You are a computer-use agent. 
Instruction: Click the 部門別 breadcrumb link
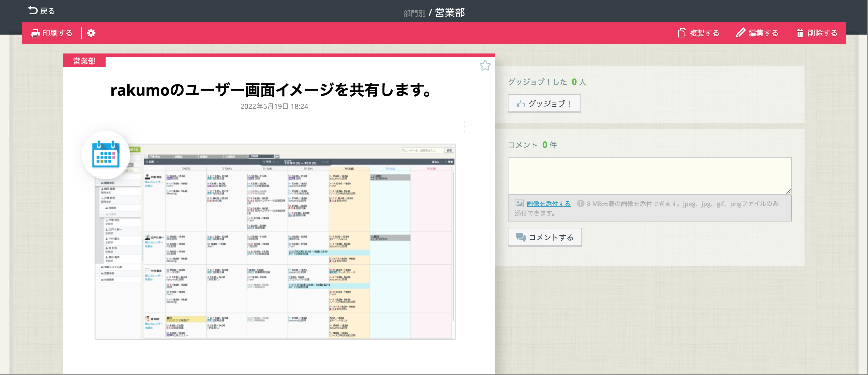pos(414,13)
